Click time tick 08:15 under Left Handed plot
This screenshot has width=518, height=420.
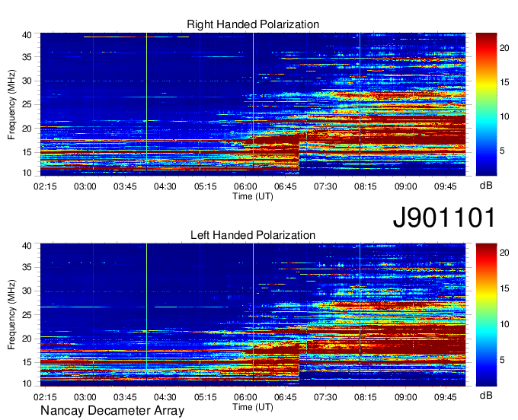pyautogui.click(x=366, y=397)
